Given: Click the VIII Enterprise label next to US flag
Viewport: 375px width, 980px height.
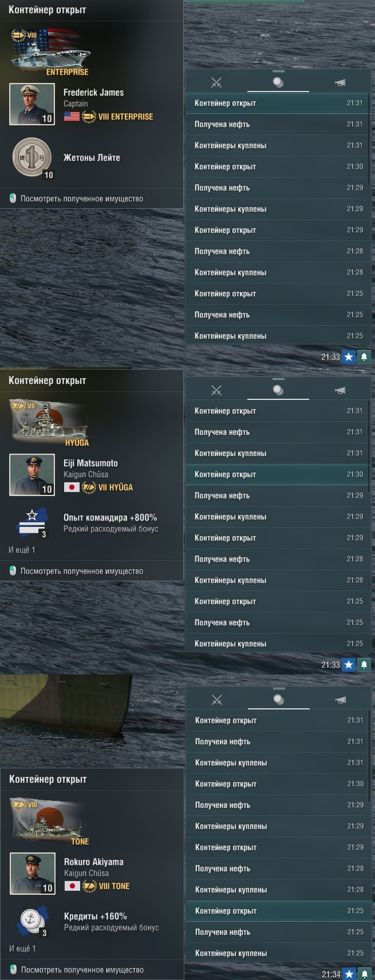Looking at the screenshot, I should pos(125,117).
